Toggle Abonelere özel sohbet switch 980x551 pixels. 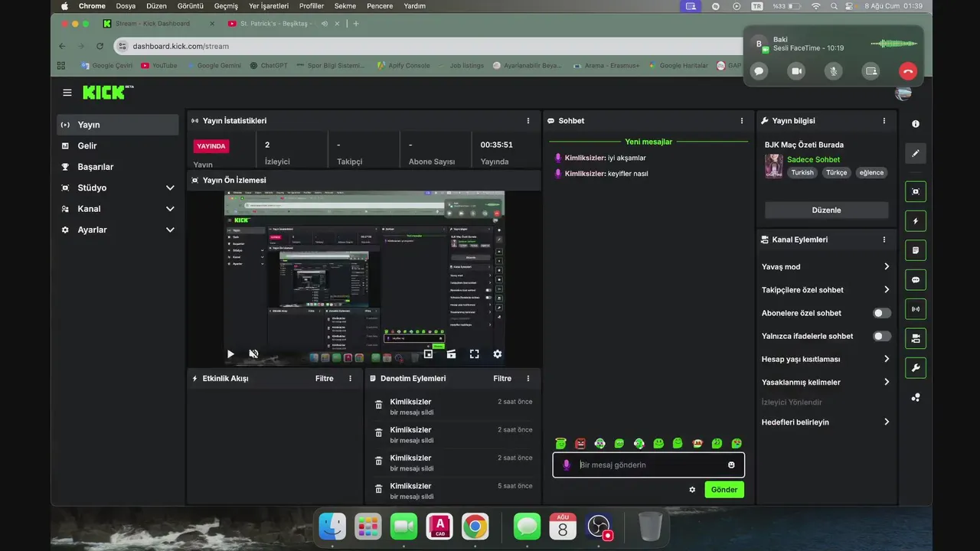tap(882, 313)
